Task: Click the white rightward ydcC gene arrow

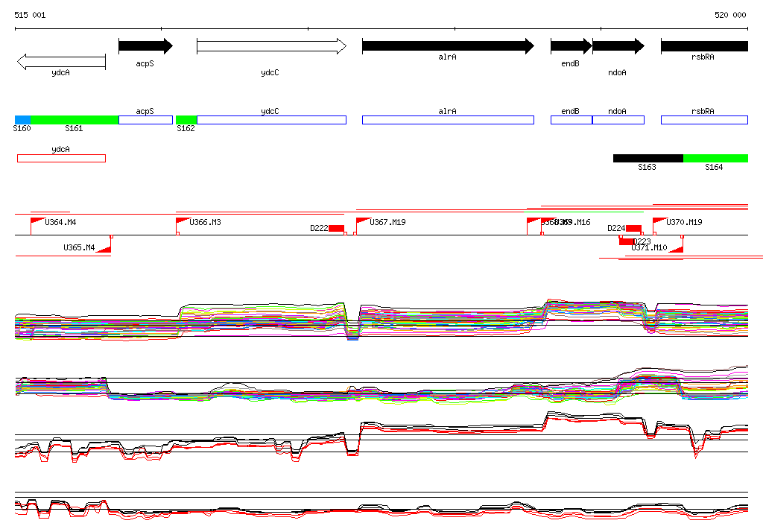Action: (271, 46)
